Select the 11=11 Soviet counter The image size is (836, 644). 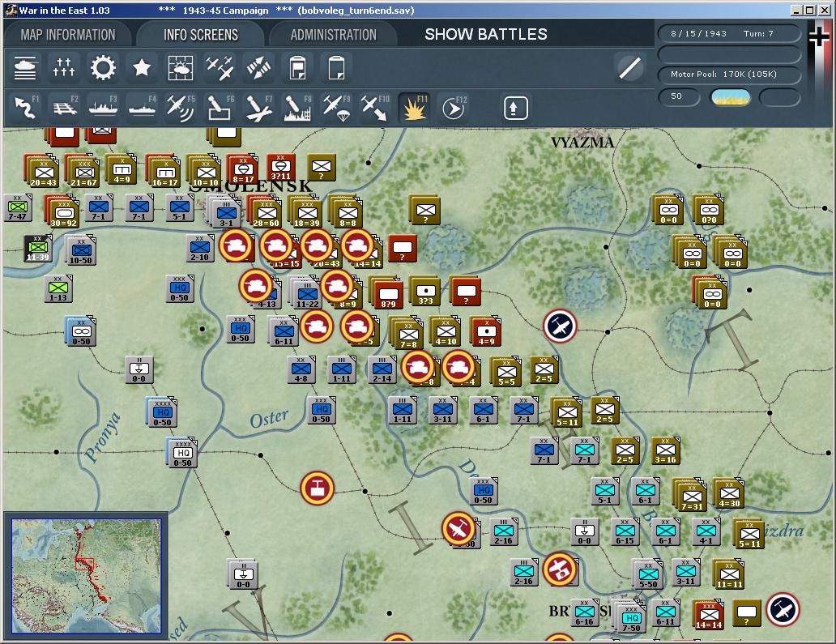729,574
